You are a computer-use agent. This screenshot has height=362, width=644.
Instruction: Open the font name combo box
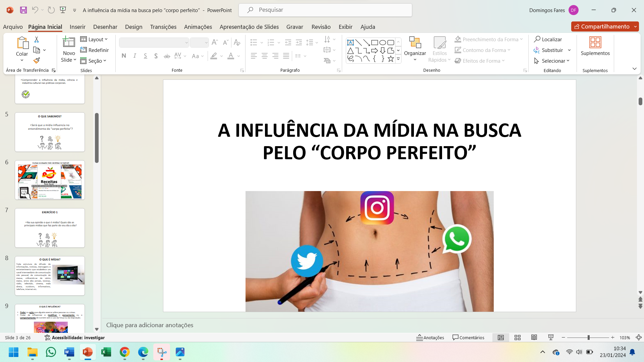[x=154, y=43]
